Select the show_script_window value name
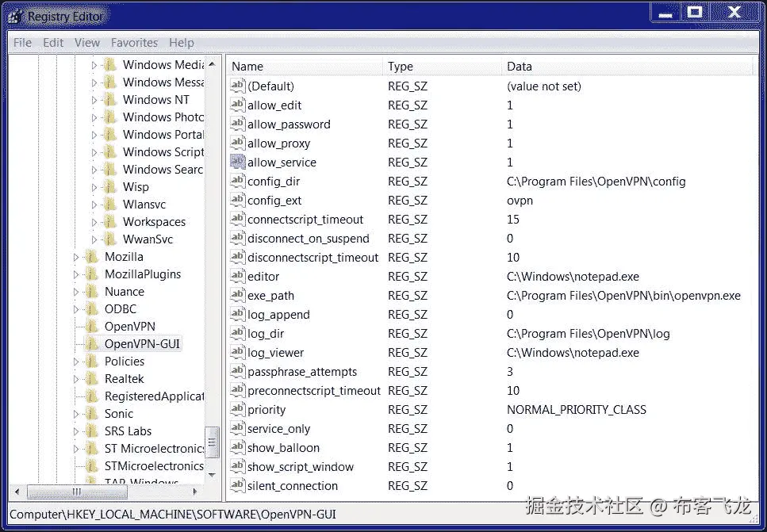 point(301,466)
